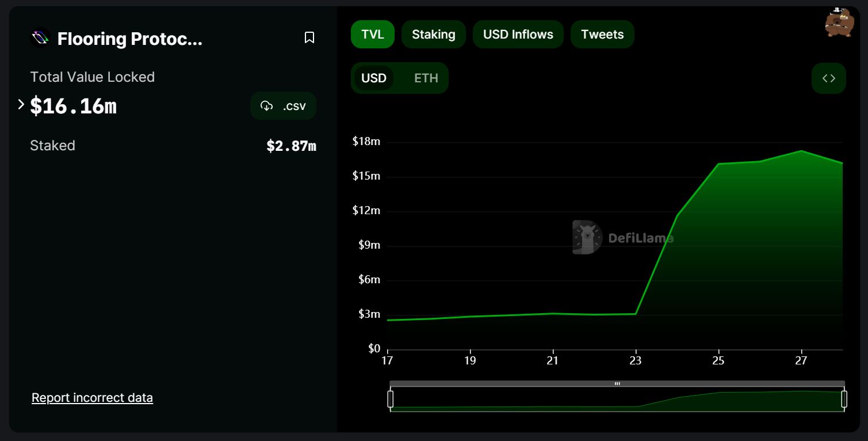Enable the USD Inflows chart metric
This screenshot has width=868, height=441.
pyautogui.click(x=518, y=35)
